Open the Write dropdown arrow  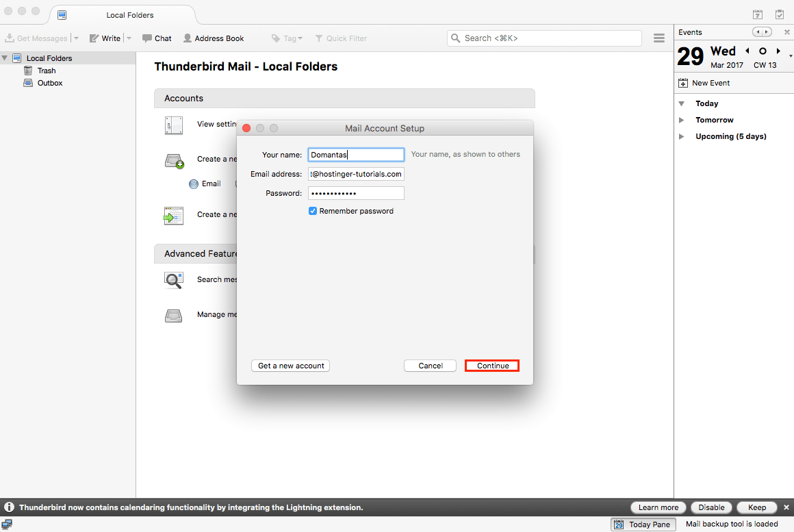(129, 38)
